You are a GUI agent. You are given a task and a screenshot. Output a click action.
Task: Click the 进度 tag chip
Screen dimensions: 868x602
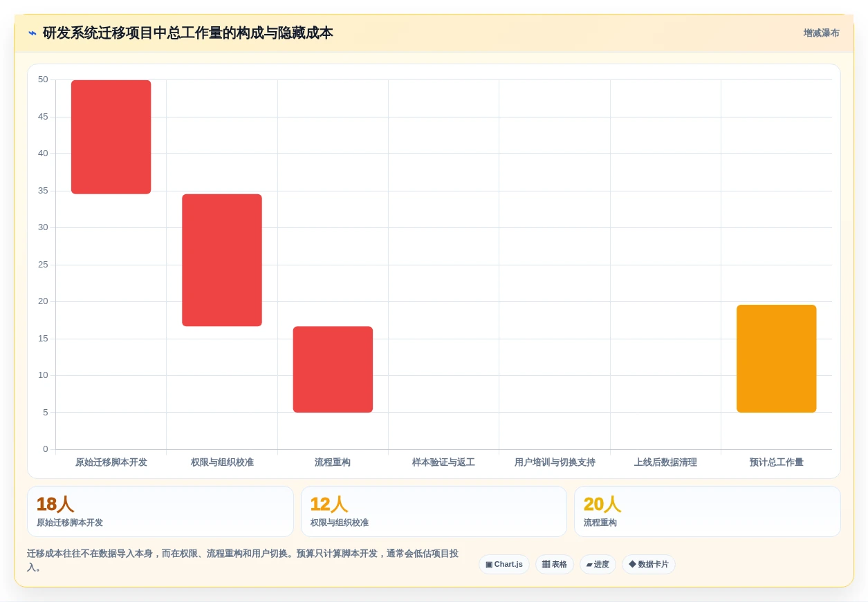coord(598,564)
